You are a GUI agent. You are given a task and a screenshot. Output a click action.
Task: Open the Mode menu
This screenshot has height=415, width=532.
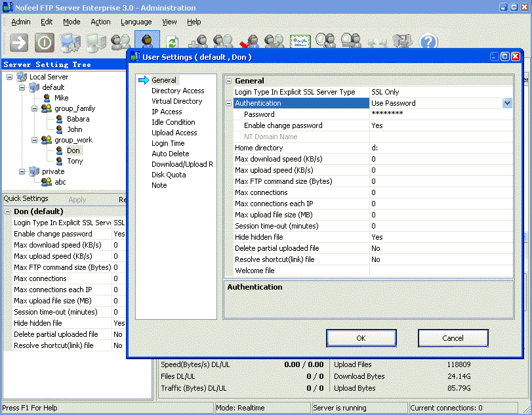click(72, 22)
